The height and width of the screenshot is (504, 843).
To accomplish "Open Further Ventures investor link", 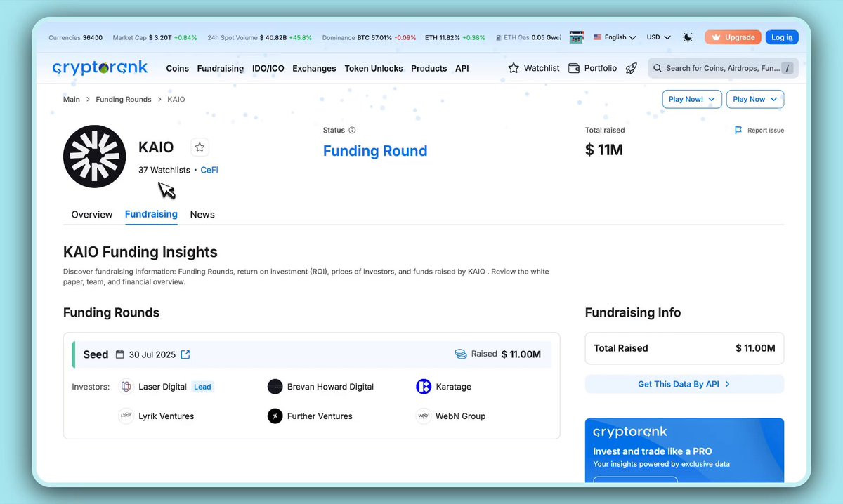I will pyautogui.click(x=320, y=416).
